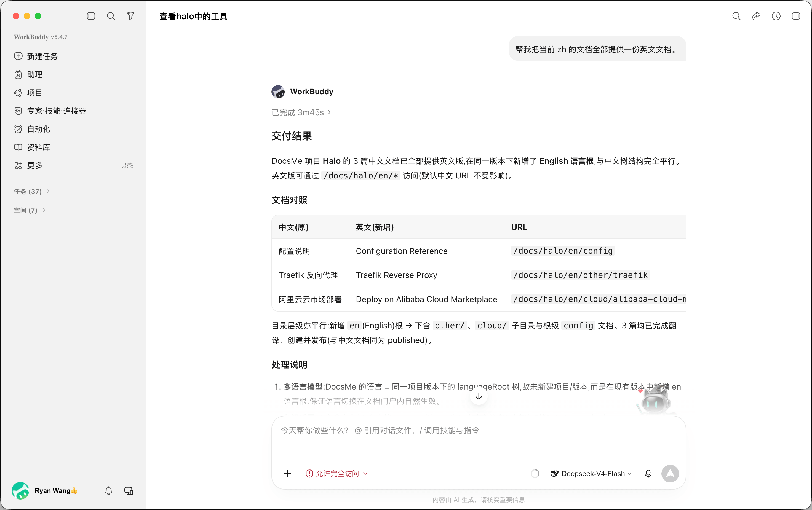Open the 允许完全访问 permission dropdown
812x510 pixels.
(336, 474)
